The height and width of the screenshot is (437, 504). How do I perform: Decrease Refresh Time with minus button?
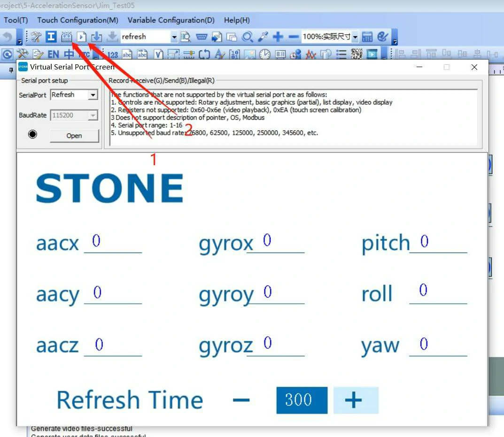[241, 400]
